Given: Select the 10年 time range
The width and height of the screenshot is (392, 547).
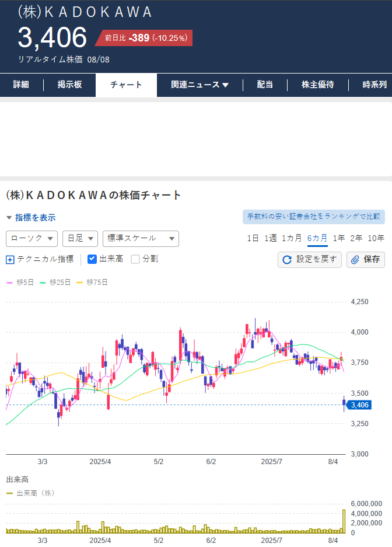Looking at the screenshot, I should (x=376, y=238).
